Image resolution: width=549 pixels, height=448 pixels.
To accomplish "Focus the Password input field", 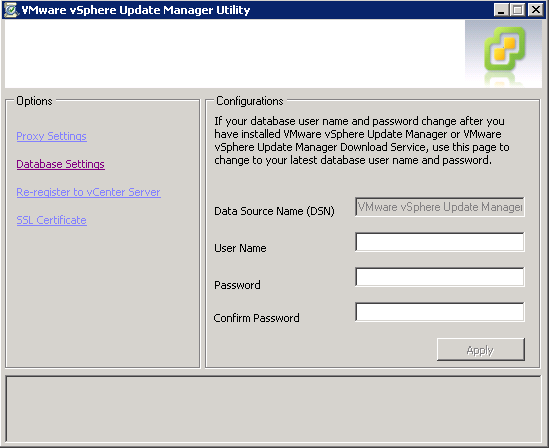I will (x=440, y=277).
